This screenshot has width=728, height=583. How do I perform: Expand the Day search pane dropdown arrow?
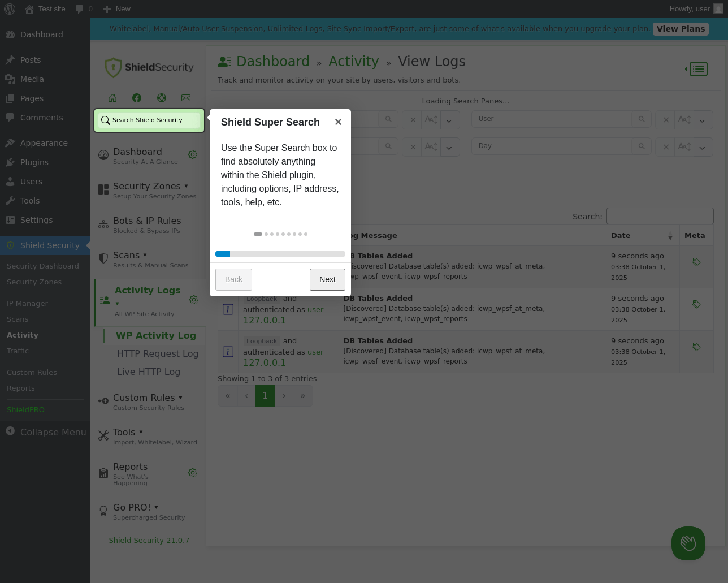coord(703,147)
